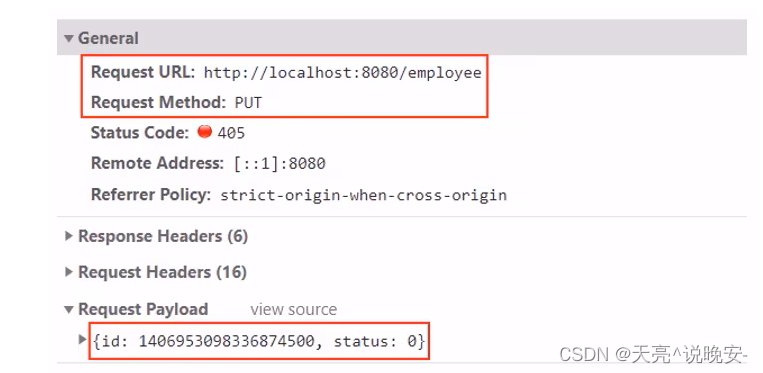Select the Request URL value http://localhost:8080/employee
Viewport: 763px width, 373px height.
[342, 73]
